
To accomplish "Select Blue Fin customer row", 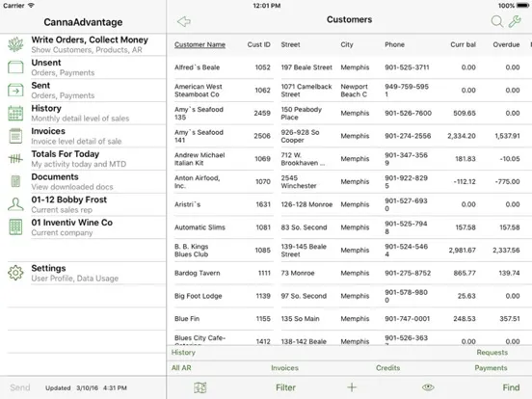I will [350, 319].
